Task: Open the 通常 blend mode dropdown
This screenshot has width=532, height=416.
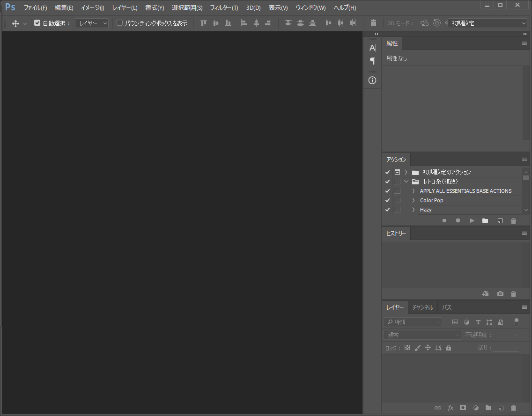Action: (x=422, y=335)
